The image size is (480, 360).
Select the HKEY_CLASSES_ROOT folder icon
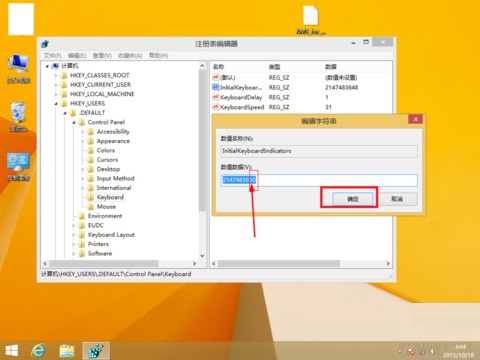pyautogui.click(x=64, y=75)
